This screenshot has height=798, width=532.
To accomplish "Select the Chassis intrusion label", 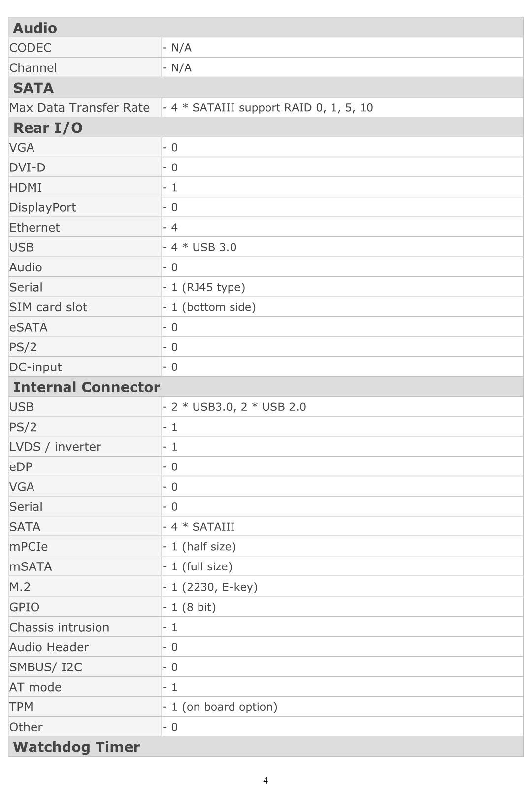I will point(60,627).
